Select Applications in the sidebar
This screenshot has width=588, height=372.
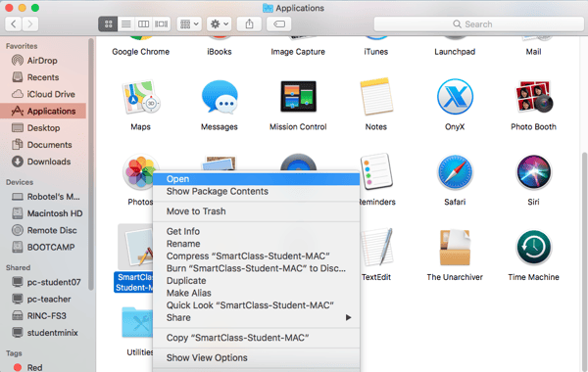pos(43,111)
